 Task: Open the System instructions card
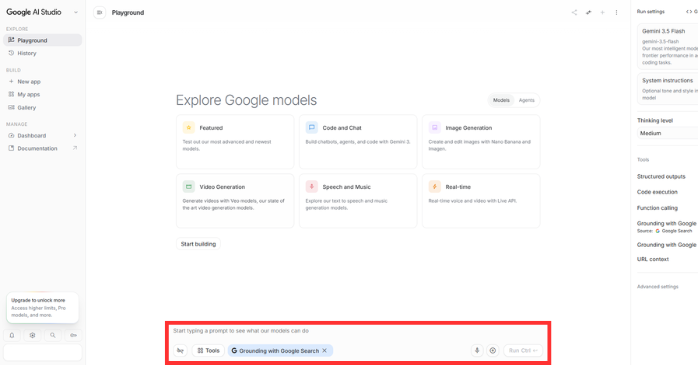tap(667, 89)
